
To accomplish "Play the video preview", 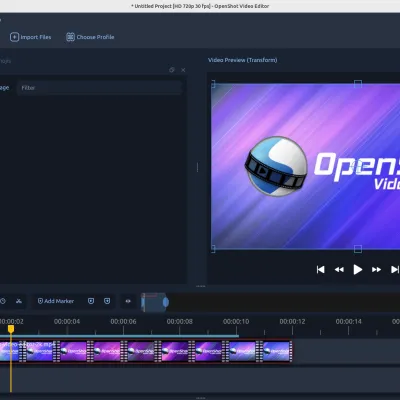I will [x=358, y=269].
